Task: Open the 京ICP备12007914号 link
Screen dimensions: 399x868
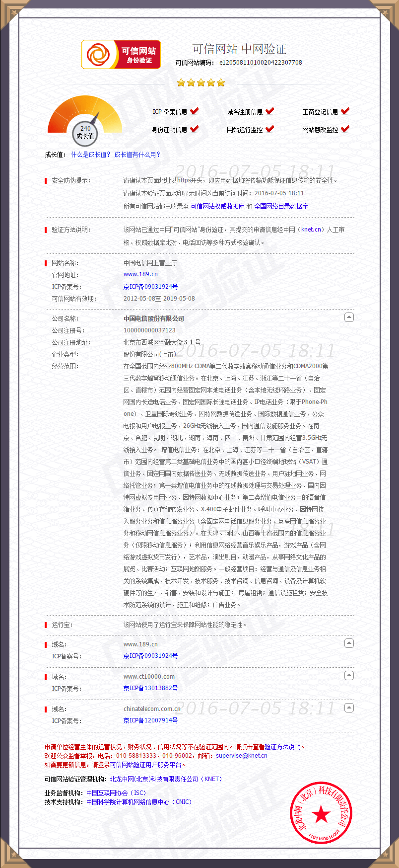Action: (x=150, y=720)
